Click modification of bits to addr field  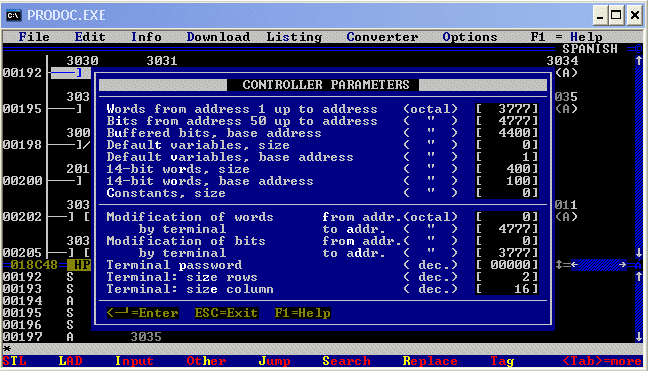pyautogui.click(x=507, y=252)
